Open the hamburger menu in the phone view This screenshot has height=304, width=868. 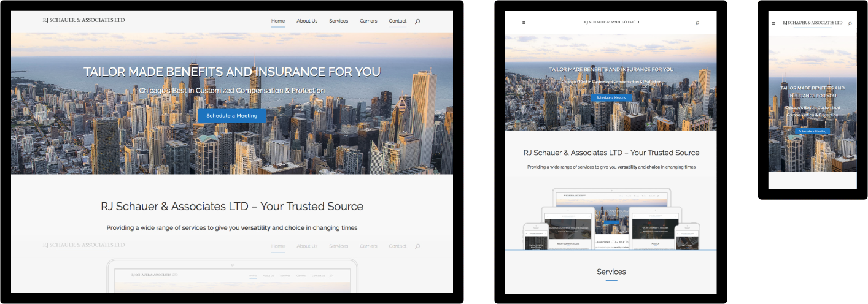pos(772,23)
